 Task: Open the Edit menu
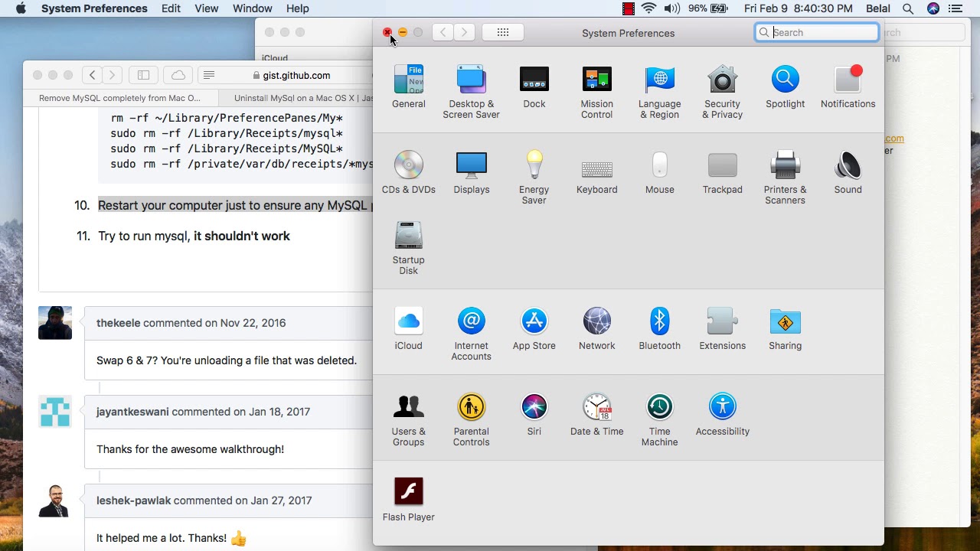(171, 8)
